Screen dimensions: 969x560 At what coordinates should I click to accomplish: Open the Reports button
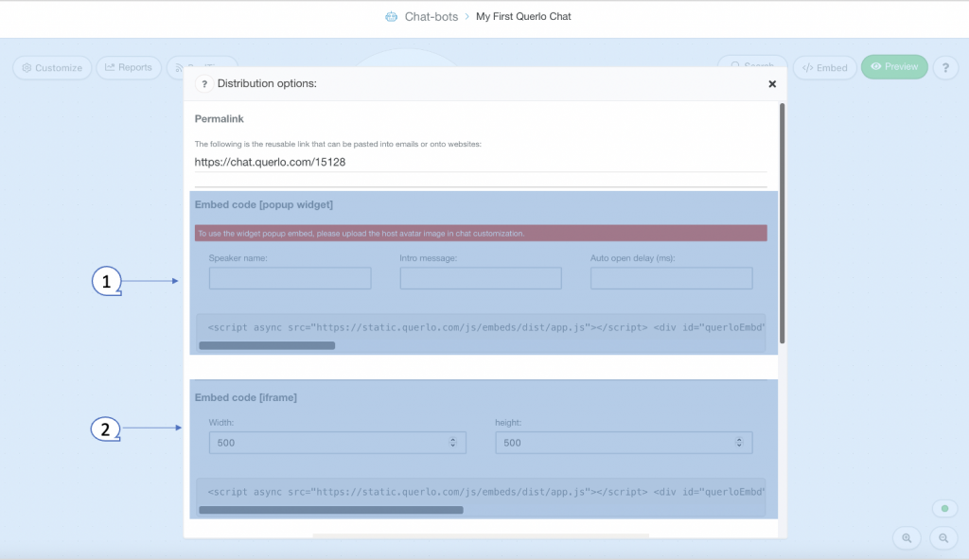129,67
